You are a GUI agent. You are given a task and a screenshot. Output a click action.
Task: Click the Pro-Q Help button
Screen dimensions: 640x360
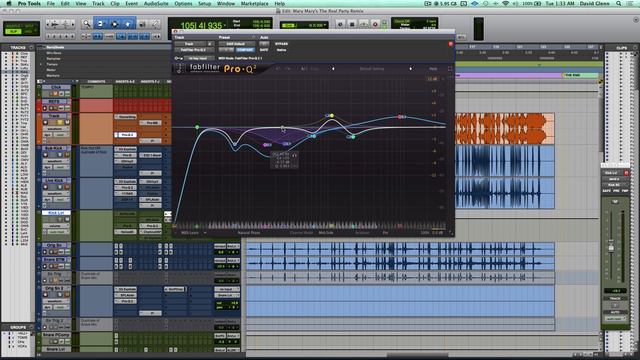[x=433, y=69]
